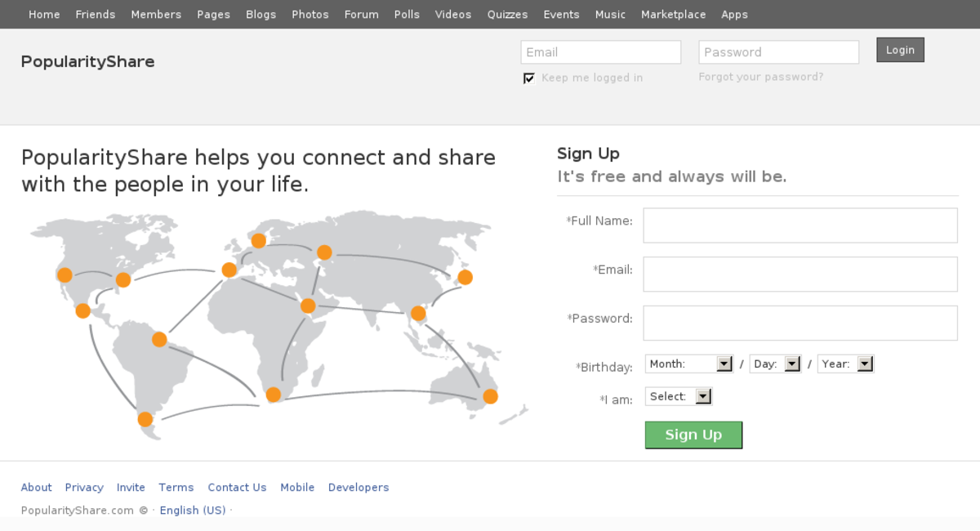Open the birthday Year dropdown
The width and height of the screenshot is (980, 531).
point(845,364)
